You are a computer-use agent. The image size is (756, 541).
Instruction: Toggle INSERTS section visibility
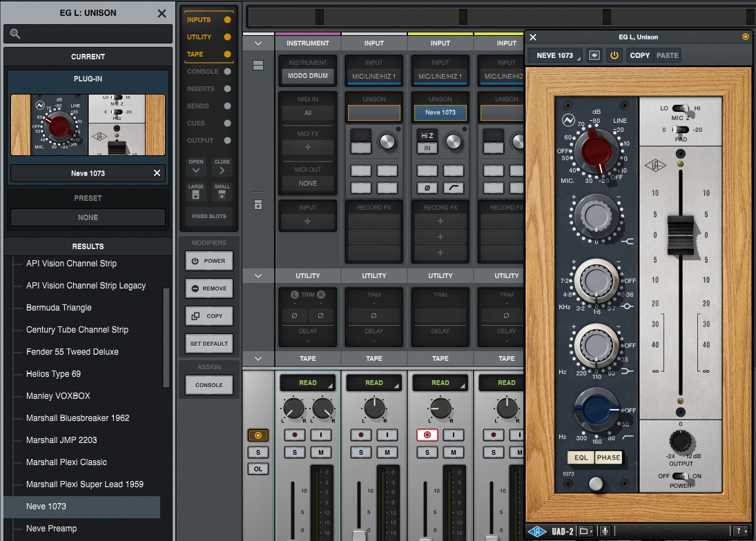click(x=209, y=88)
